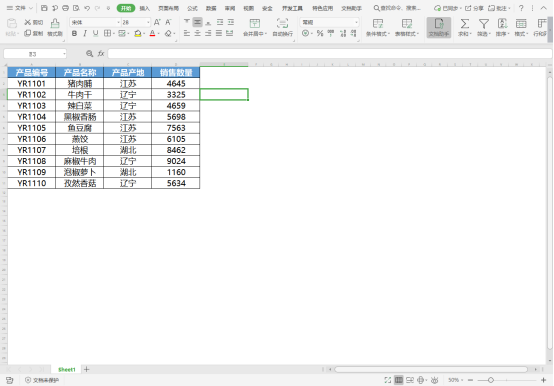Click the conditional formatting icon
Screen dimensions: 554x386
pyautogui.click(x=378, y=24)
